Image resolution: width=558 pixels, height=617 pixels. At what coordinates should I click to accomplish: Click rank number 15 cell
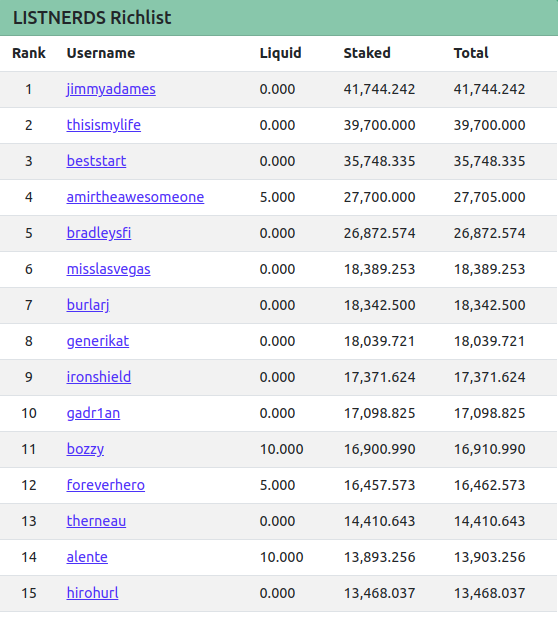[x=29, y=593]
